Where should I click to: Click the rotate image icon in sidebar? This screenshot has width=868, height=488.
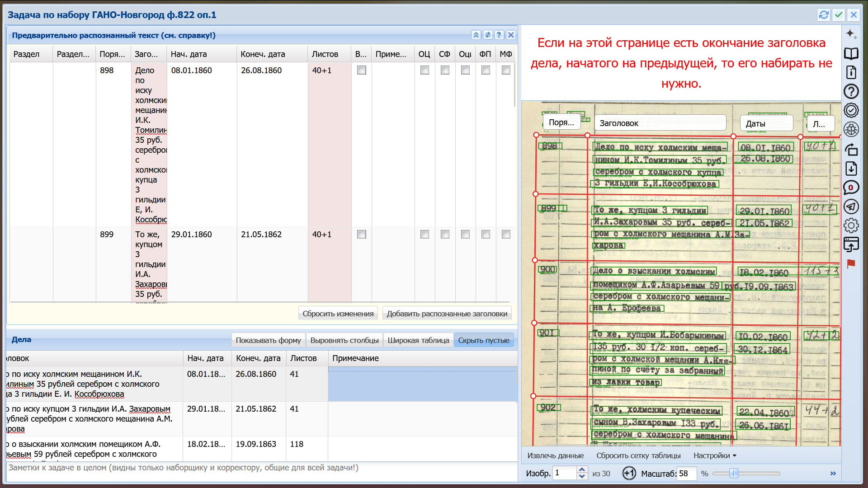pyautogui.click(x=851, y=149)
